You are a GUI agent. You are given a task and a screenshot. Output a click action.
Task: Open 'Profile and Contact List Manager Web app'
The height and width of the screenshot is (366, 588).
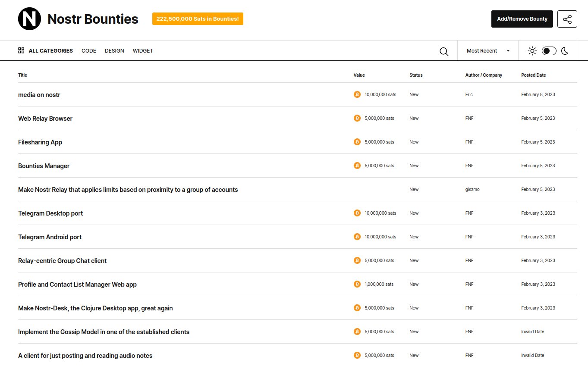click(x=77, y=284)
